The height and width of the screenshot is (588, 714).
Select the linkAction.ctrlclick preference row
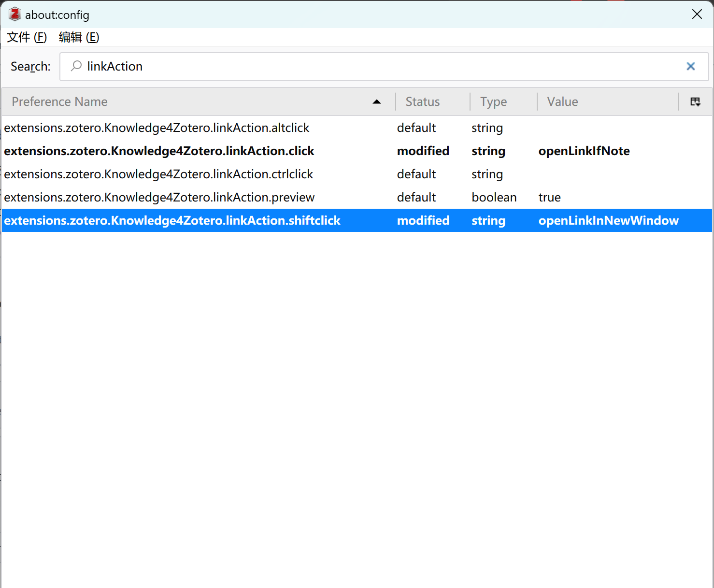tap(158, 174)
